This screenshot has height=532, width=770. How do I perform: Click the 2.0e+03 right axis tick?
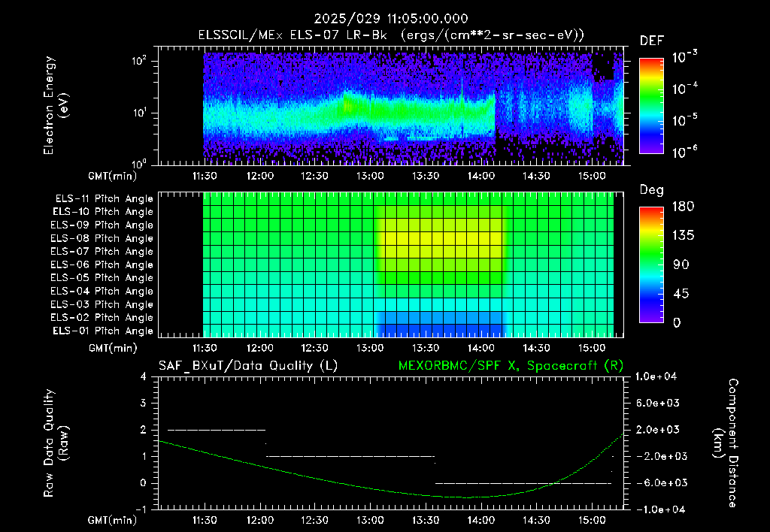click(658, 429)
